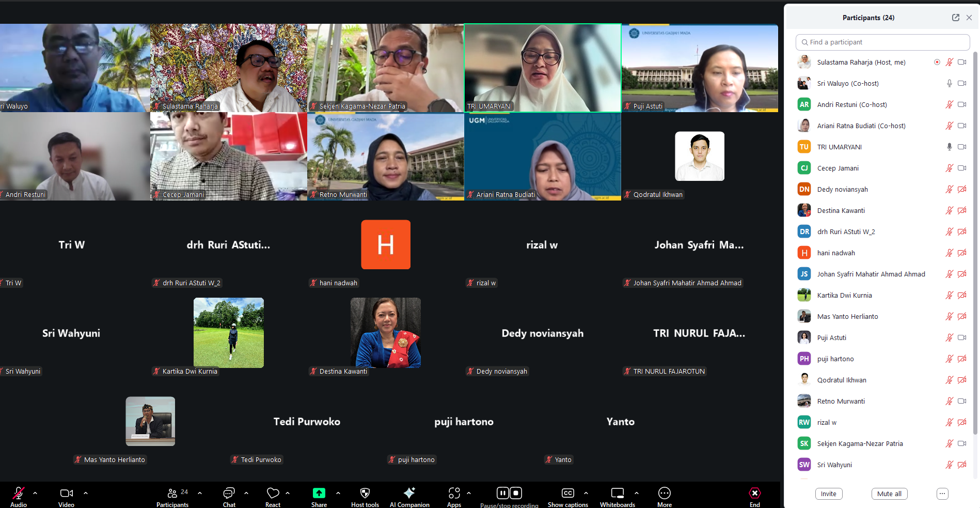
Task: Click the Show captions icon
Action: click(567, 494)
